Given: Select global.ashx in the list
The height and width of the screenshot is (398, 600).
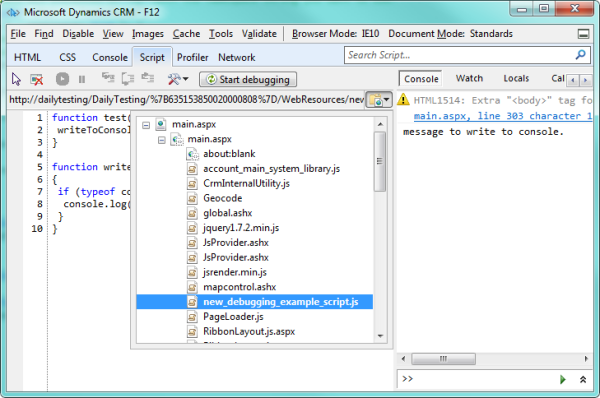Looking at the screenshot, I should click(227, 213).
